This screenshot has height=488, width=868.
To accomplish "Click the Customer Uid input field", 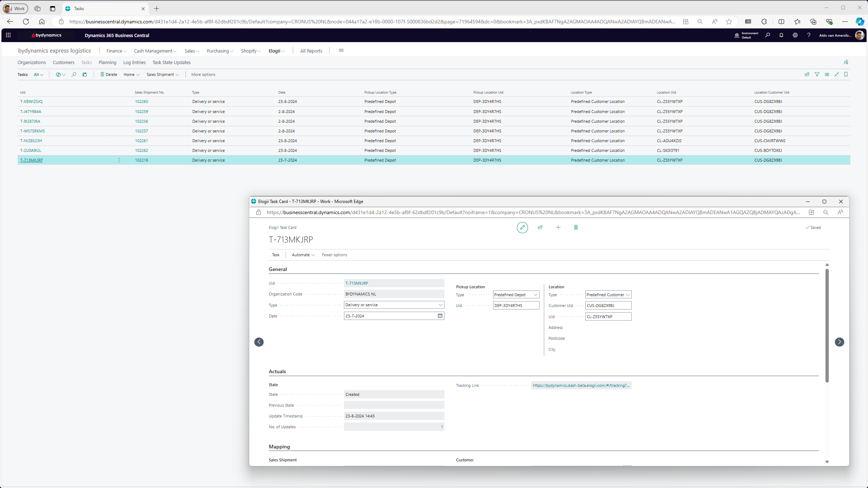I will 608,306.
